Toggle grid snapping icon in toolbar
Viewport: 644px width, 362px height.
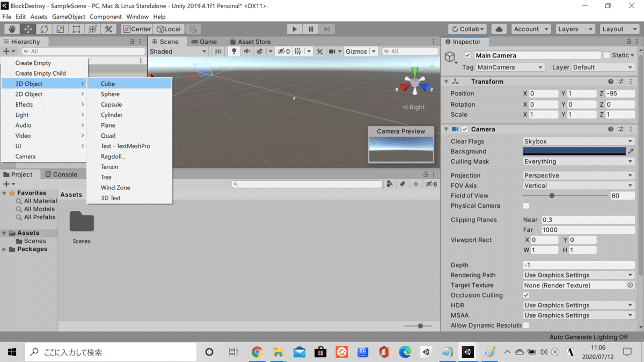click(x=193, y=29)
